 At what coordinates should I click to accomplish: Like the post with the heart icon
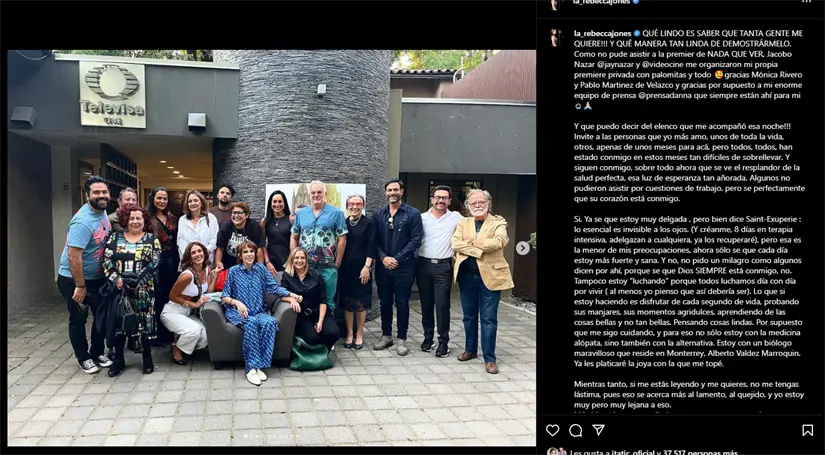coord(552,430)
